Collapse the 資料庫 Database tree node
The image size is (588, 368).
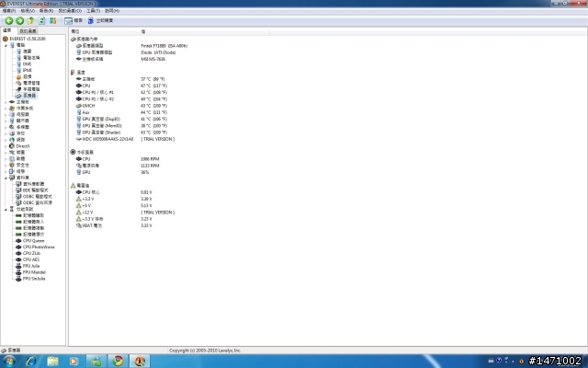6,178
